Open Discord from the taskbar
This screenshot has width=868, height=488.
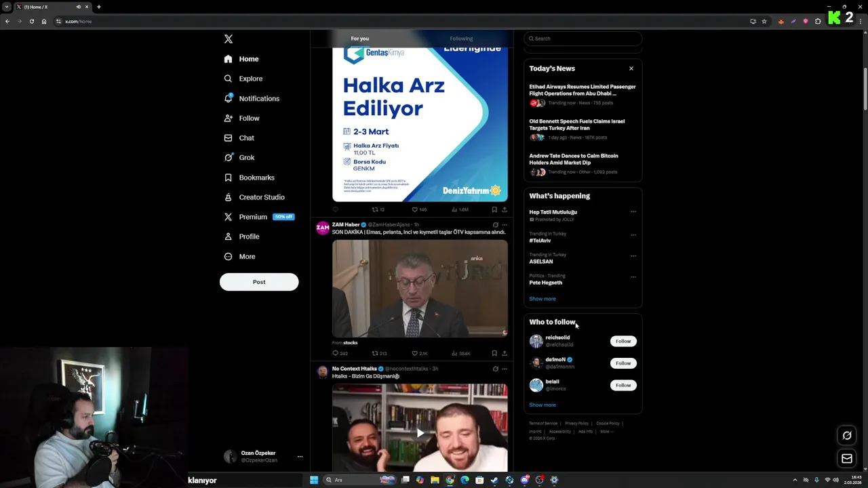pos(524,480)
